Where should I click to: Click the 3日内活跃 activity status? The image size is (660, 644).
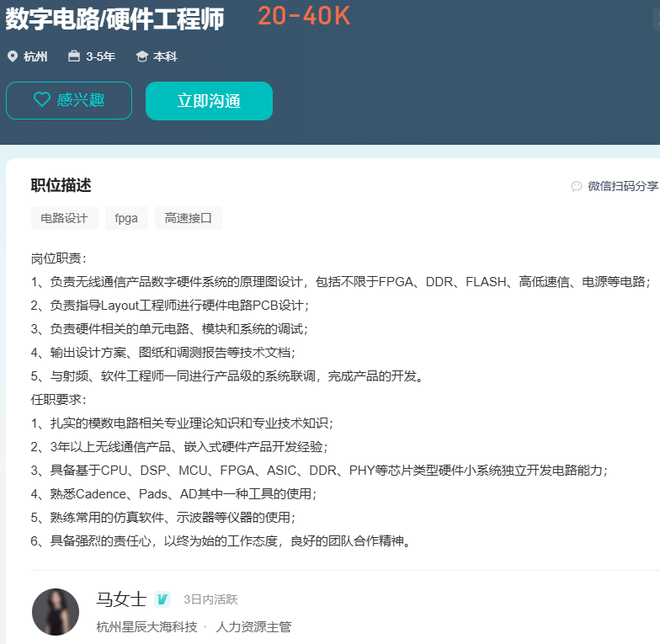point(210,600)
